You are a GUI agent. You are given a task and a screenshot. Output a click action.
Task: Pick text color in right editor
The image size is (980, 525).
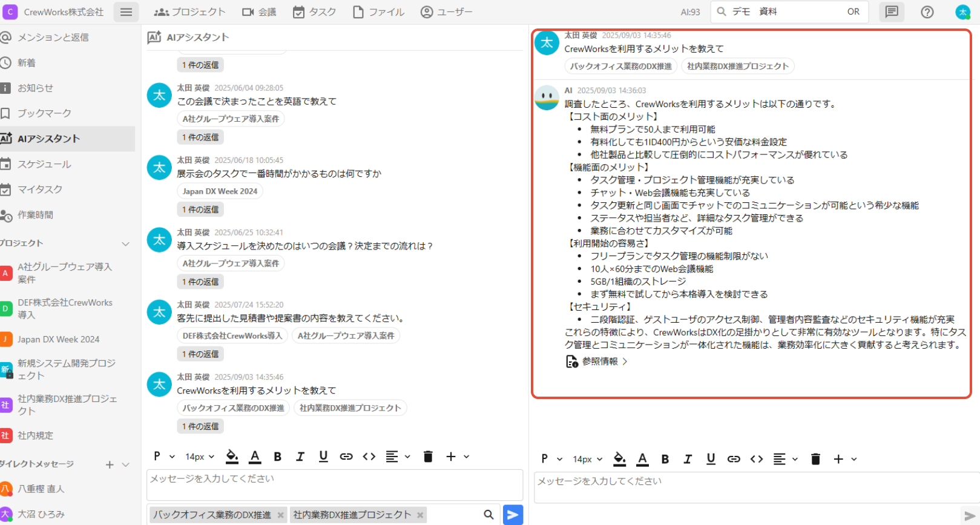click(x=642, y=459)
